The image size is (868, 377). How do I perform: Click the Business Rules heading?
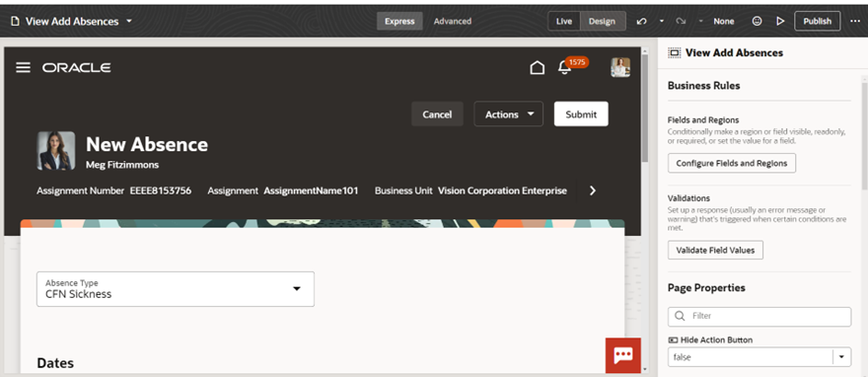coord(703,86)
